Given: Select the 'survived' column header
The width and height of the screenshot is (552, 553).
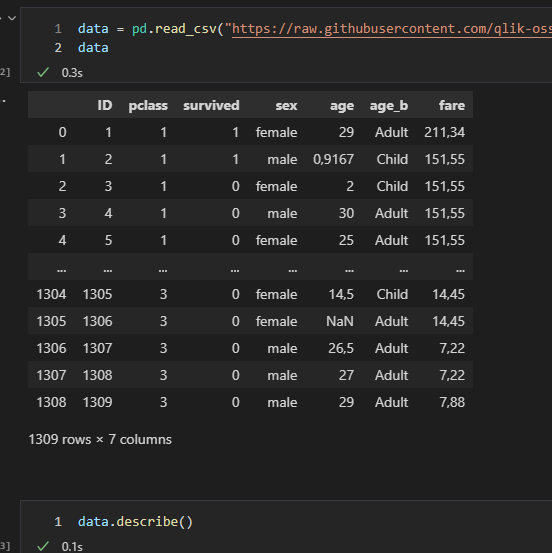Looking at the screenshot, I should (x=211, y=105).
